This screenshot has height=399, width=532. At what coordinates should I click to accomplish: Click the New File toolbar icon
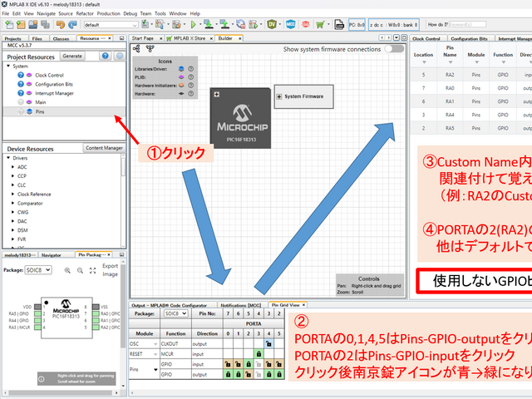(9, 24)
